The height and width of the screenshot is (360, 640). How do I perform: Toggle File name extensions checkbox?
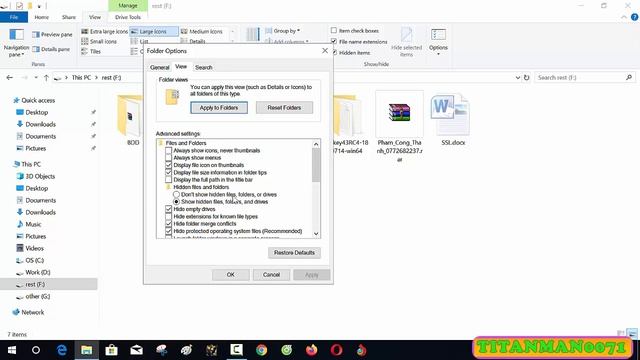pos(334,42)
